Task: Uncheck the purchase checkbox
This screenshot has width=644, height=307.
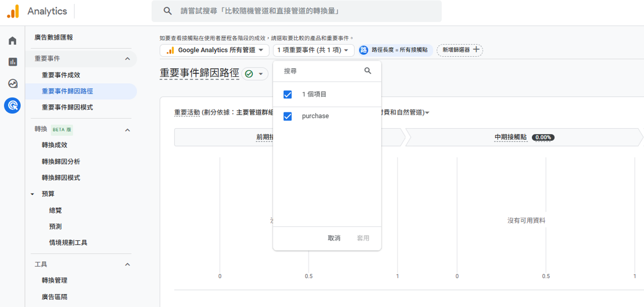Action: (288, 117)
